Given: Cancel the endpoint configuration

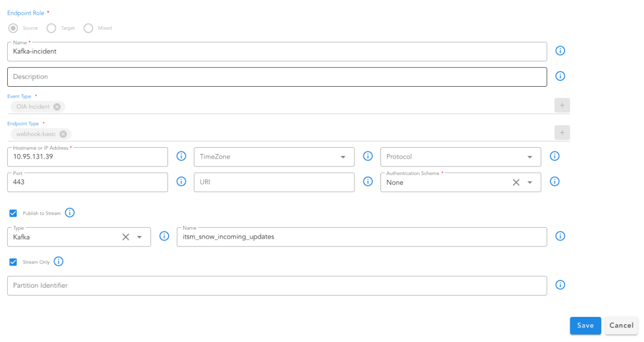Looking at the screenshot, I should pos(621,325).
